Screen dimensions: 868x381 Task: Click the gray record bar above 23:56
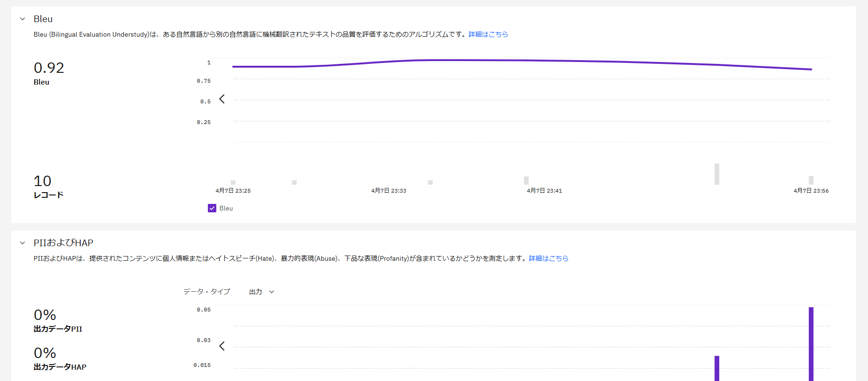pos(811,180)
